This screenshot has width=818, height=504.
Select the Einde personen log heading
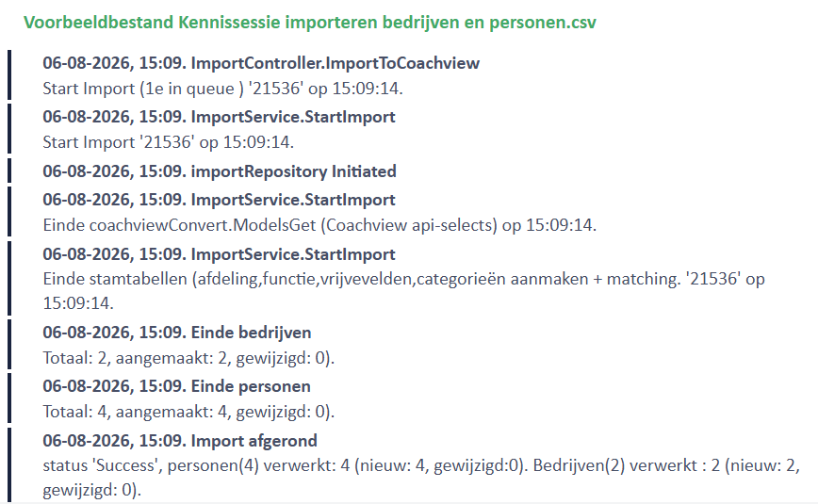click(x=176, y=386)
